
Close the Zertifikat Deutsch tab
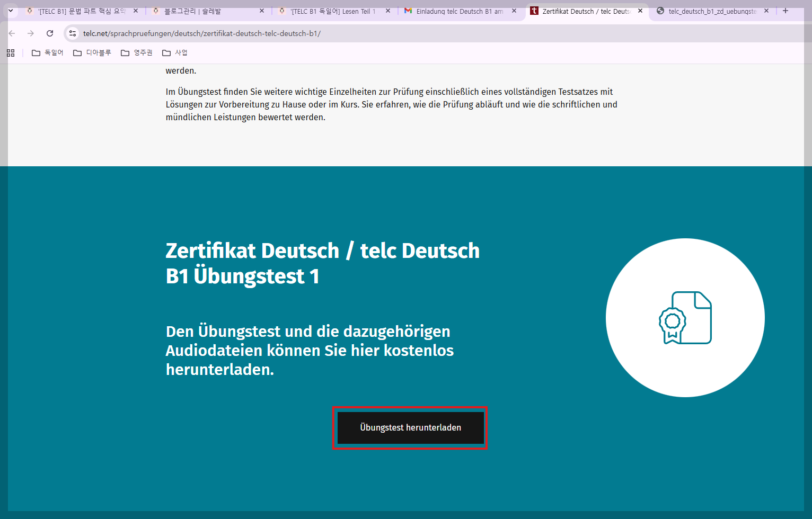pos(640,11)
